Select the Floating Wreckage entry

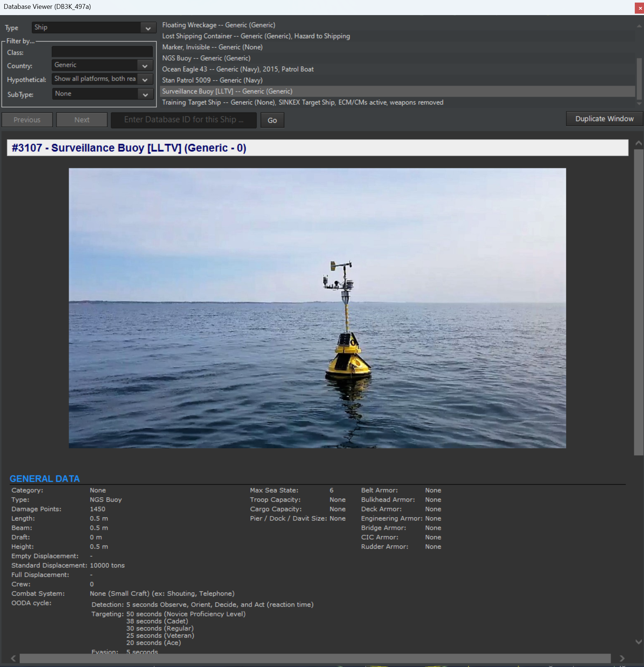click(x=219, y=25)
